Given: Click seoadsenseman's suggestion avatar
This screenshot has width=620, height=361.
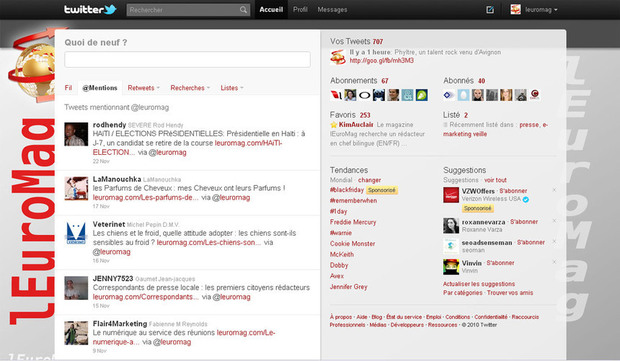Looking at the screenshot, I should 451,246.
